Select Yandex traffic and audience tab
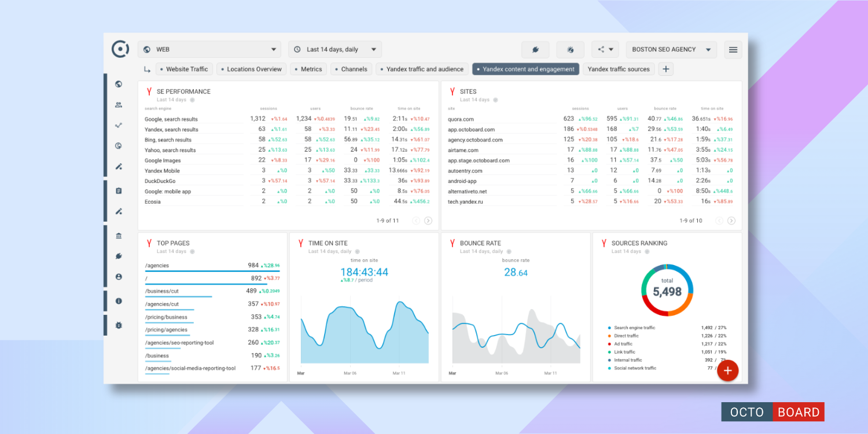 [422, 69]
